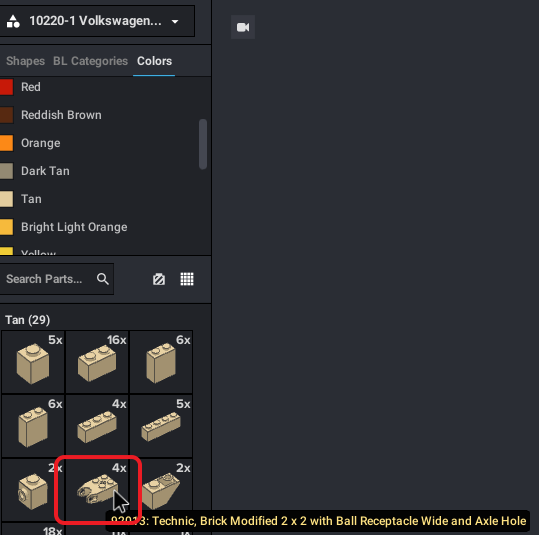The height and width of the screenshot is (535, 539).
Task: Open the 10220-1 Volkswagen dropdown arrow
Action: (175, 21)
